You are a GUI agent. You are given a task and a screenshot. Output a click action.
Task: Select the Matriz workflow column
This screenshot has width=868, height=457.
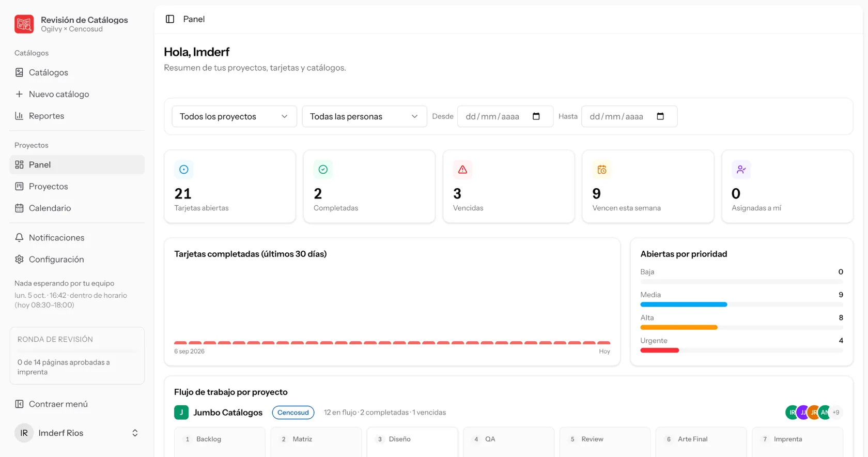(316, 441)
